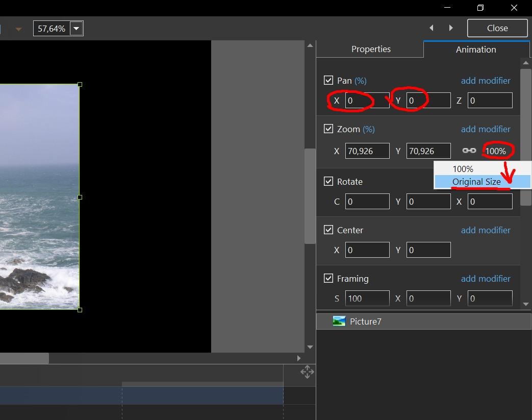This screenshot has width=532, height=420.
Task: Switch to the Properties tab
Action: point(371,50)
